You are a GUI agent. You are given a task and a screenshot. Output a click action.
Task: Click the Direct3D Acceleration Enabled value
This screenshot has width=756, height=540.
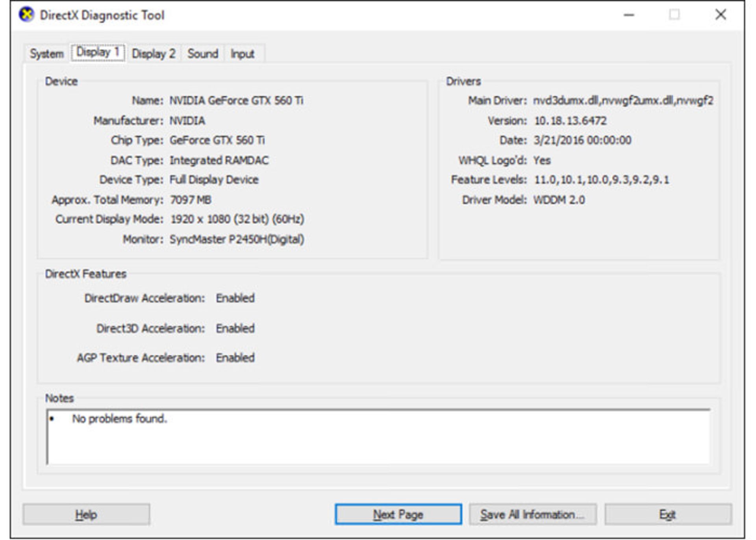click(235, 328)
